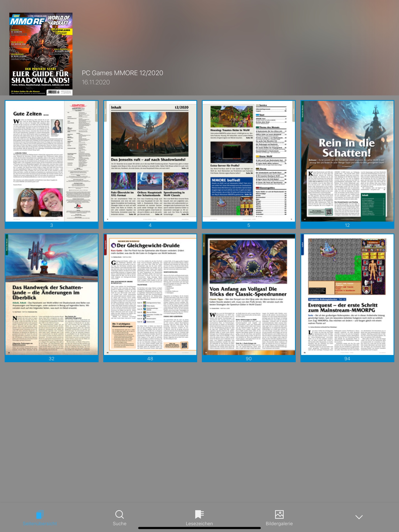This screenshot has height=532, width=399.
Task: Select the Suche tab label
Action: click(119, 524)
